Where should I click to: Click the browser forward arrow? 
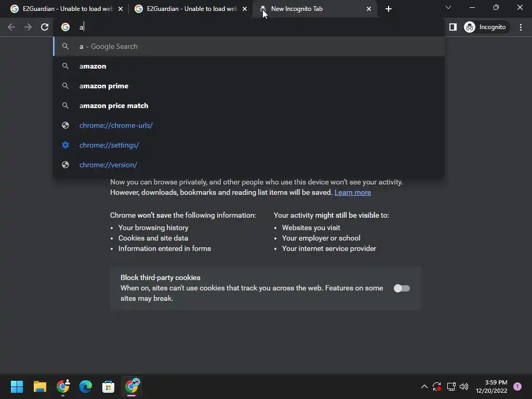pos(28,27)
